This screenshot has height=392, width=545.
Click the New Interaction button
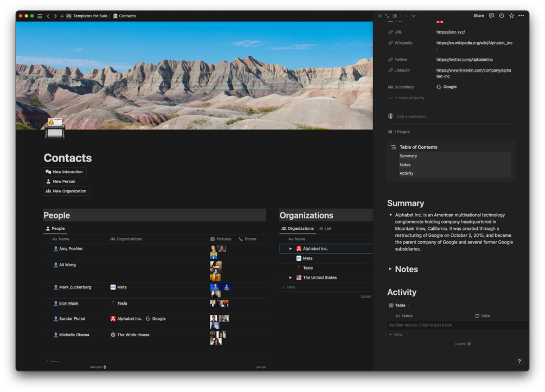pyautogui.click(x=65, y=172)
